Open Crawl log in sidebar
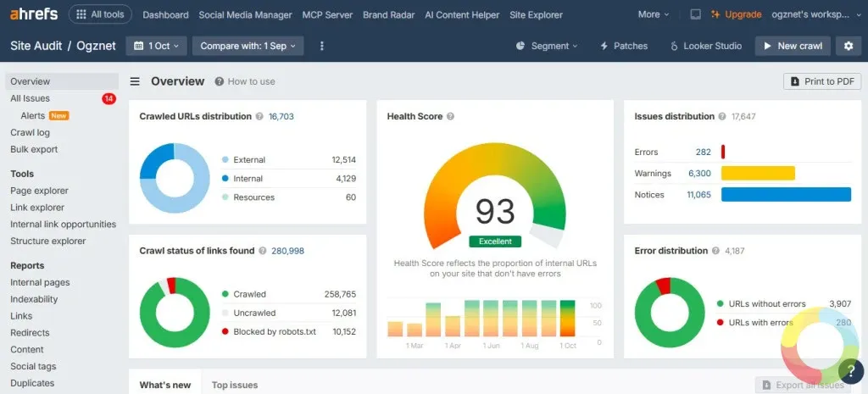The height and width of the screenshot is (394, 868). [x=30, y=132]
